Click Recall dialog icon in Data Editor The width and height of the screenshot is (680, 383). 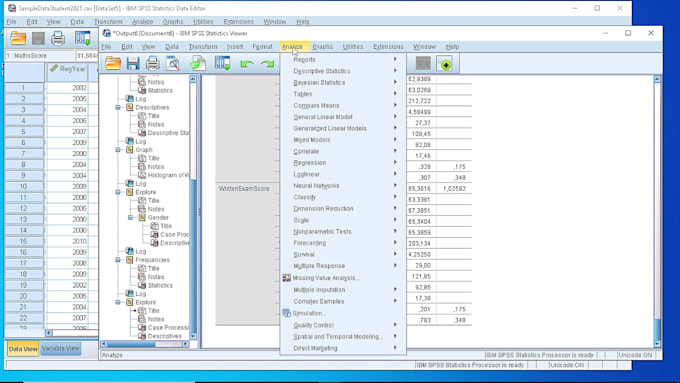[82, 38]
